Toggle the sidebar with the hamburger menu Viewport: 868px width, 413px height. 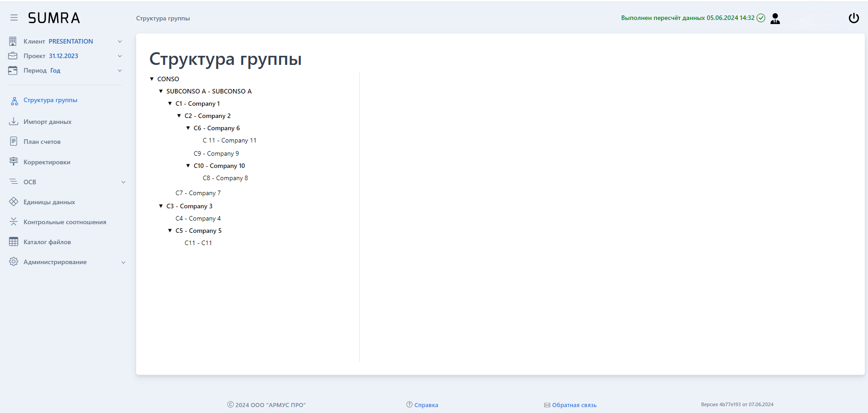click(14, 17)
